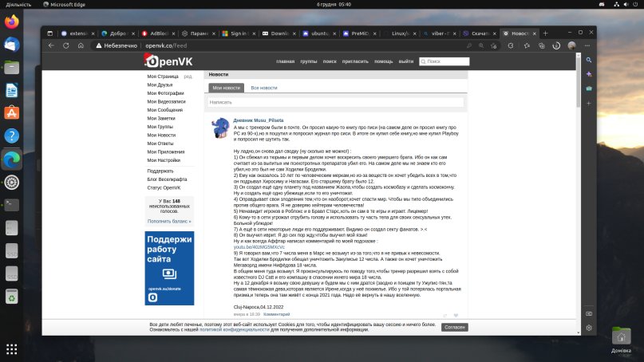Open the Edge Discover sparkle icon

tap(589, 74)
